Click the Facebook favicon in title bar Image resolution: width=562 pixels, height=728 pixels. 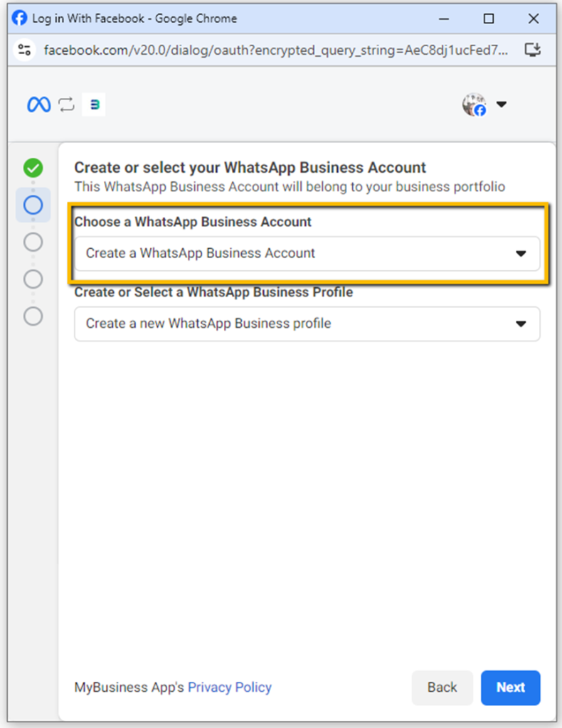(x=19, y=18)
